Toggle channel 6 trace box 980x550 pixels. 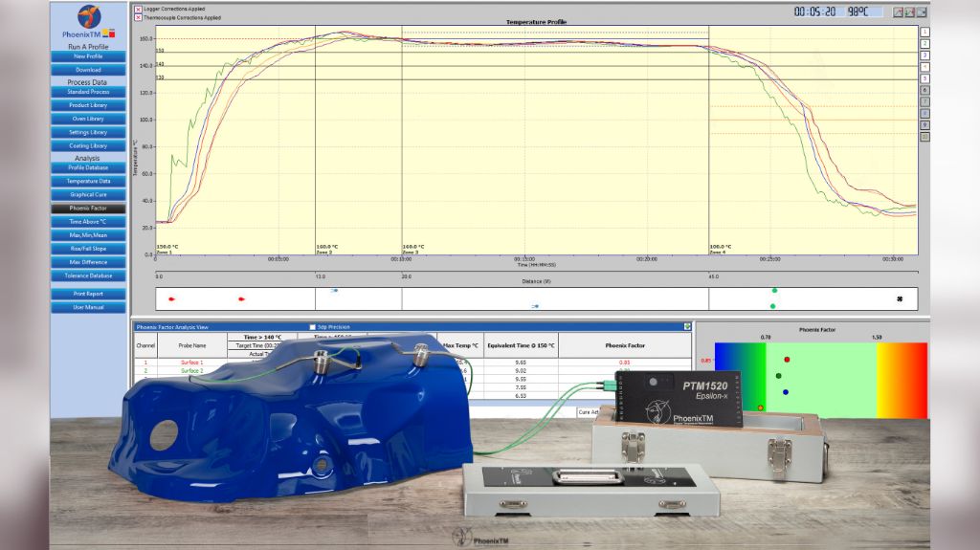tap(924, 90)
